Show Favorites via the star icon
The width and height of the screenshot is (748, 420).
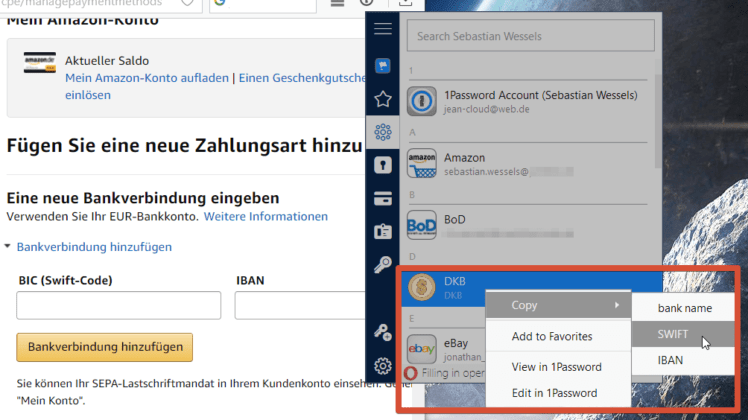click(383, 99)
